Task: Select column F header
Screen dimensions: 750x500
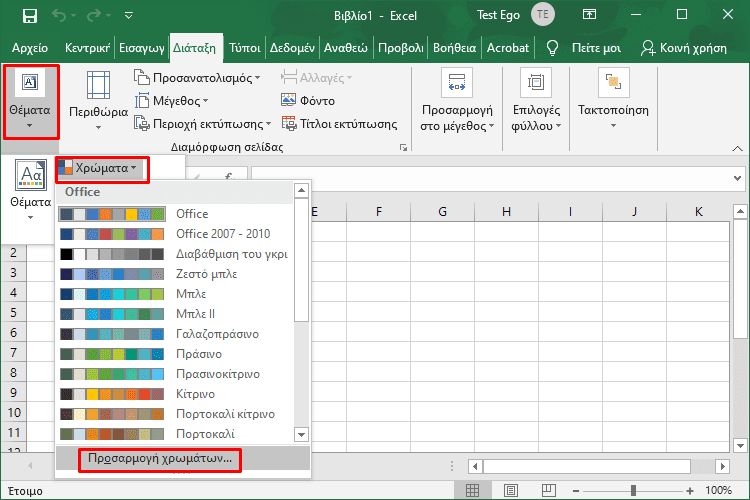Action: pyautogui.click(x=378, y=211)
